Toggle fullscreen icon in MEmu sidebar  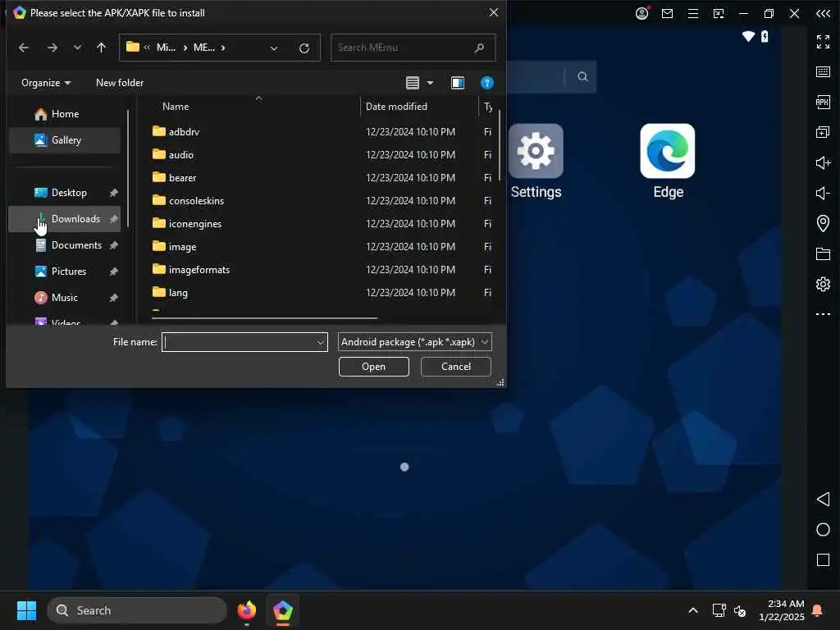(x=823, y=41)
